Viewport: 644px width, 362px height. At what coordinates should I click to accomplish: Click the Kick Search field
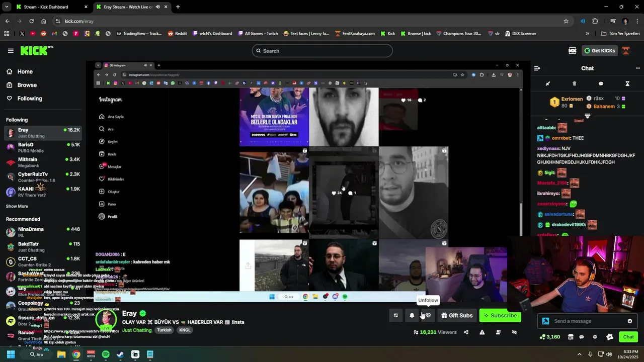[322, 51]
